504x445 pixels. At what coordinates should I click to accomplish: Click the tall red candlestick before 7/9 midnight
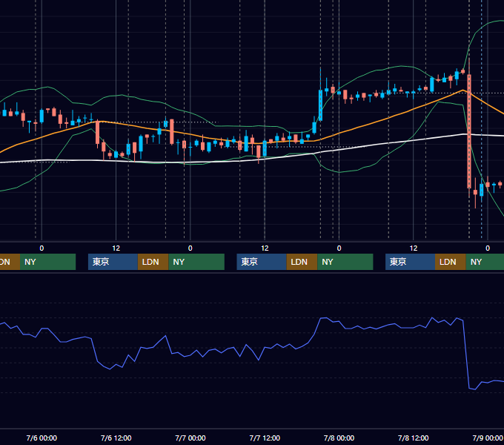point(469,131)
